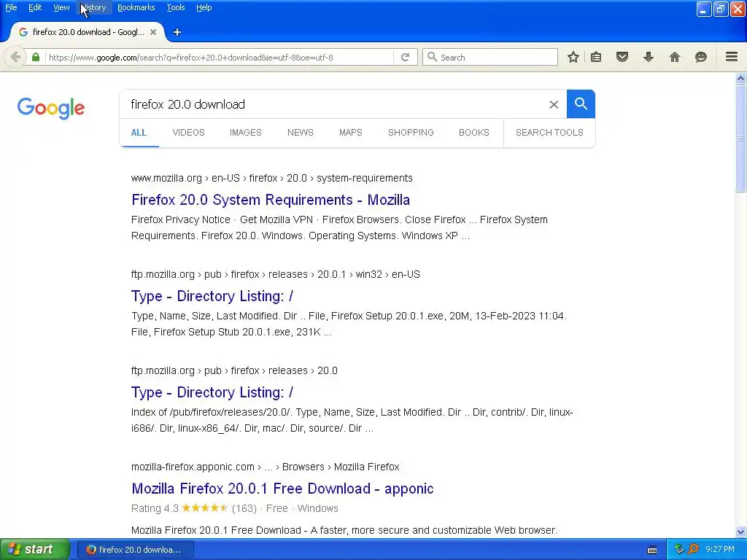Open the File menu

click(x=11, y=7)
